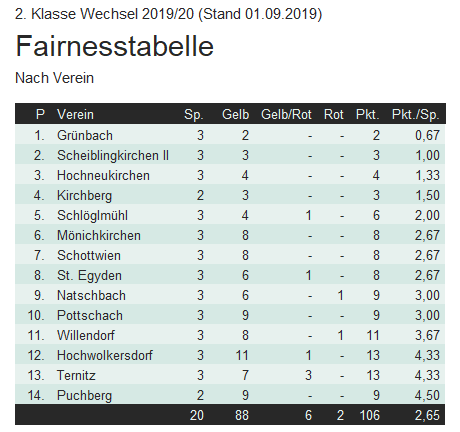
Task: Click the Hochwolkersdorf club name
Action: pos(105,355)
